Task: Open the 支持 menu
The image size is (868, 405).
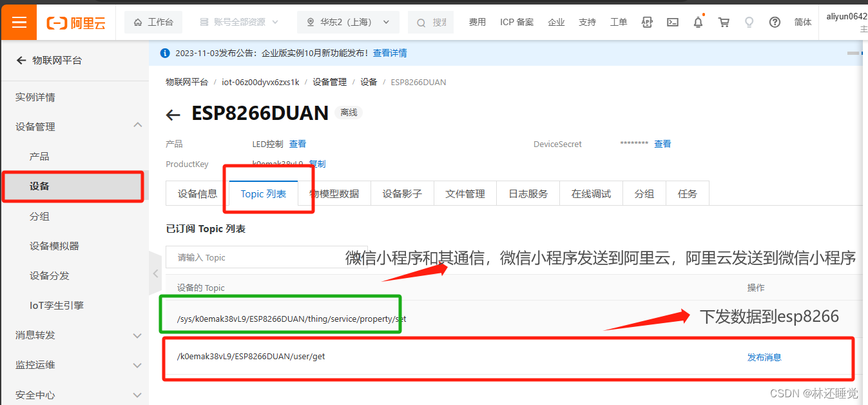Action: 587,22
